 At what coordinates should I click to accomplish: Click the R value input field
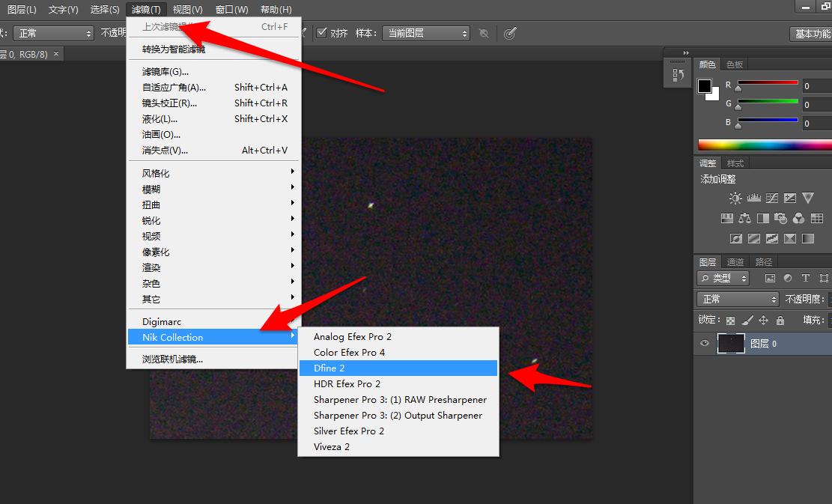pos(816,86)
